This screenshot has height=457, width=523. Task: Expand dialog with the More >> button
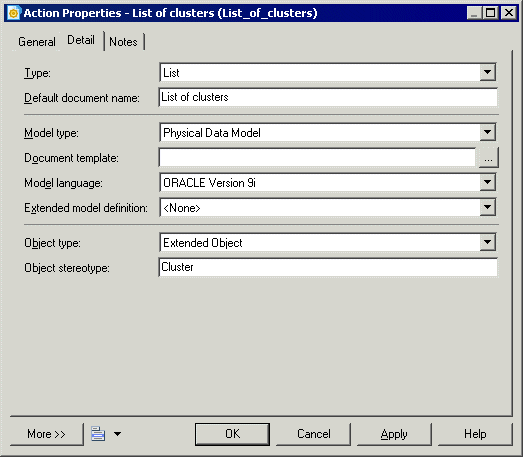pyautogui.click(x=46, y=434)
